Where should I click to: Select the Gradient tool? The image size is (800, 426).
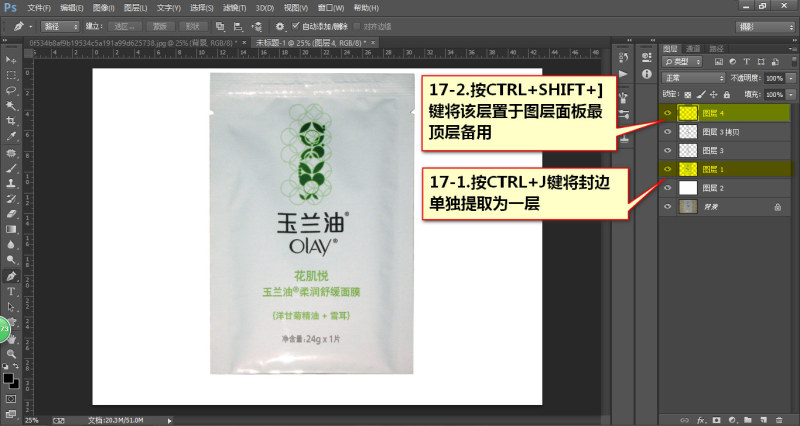[x=11, y=230]
